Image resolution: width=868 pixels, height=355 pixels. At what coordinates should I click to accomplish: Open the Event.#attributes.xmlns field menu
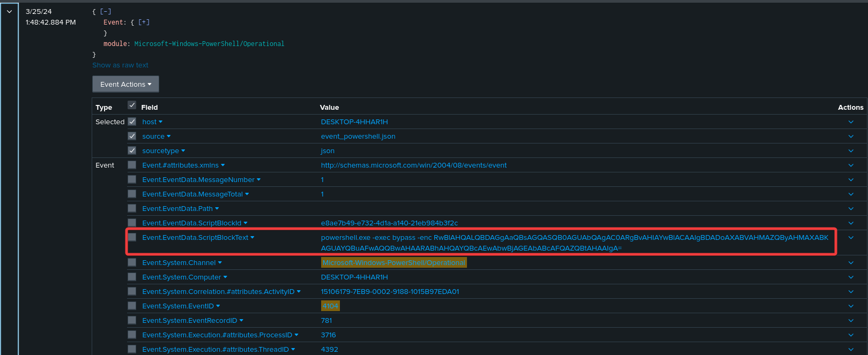[x=183, y=165]
